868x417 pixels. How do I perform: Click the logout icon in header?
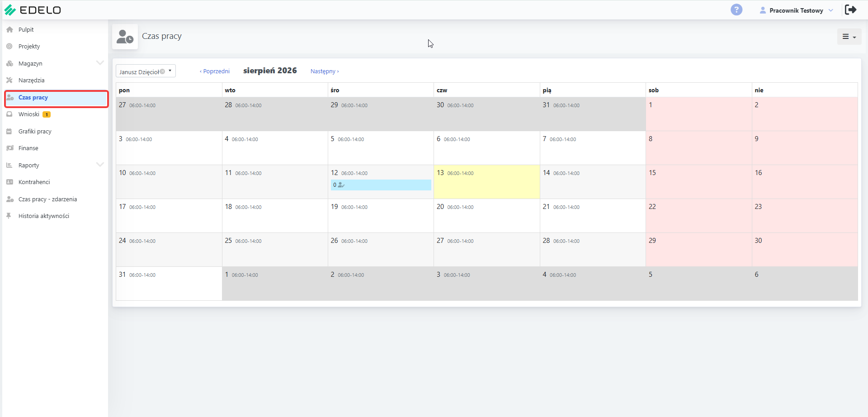[850, 9]
